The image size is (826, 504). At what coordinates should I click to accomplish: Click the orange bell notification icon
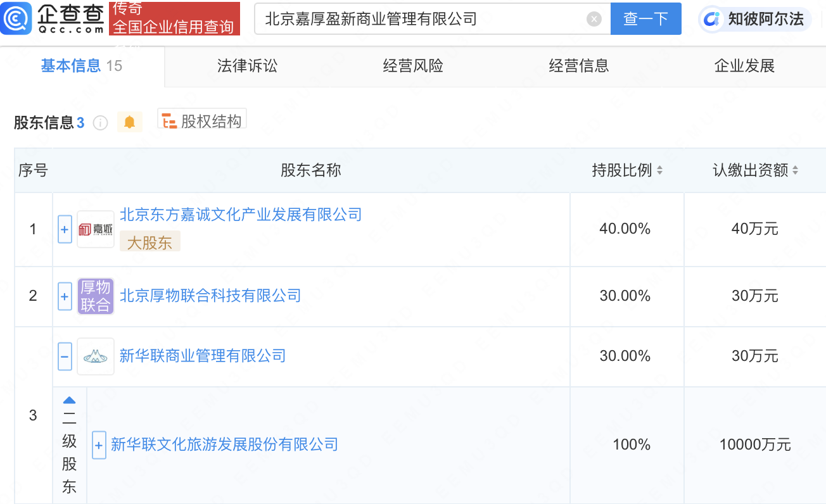pyautogui.click(x=130, y=122)
